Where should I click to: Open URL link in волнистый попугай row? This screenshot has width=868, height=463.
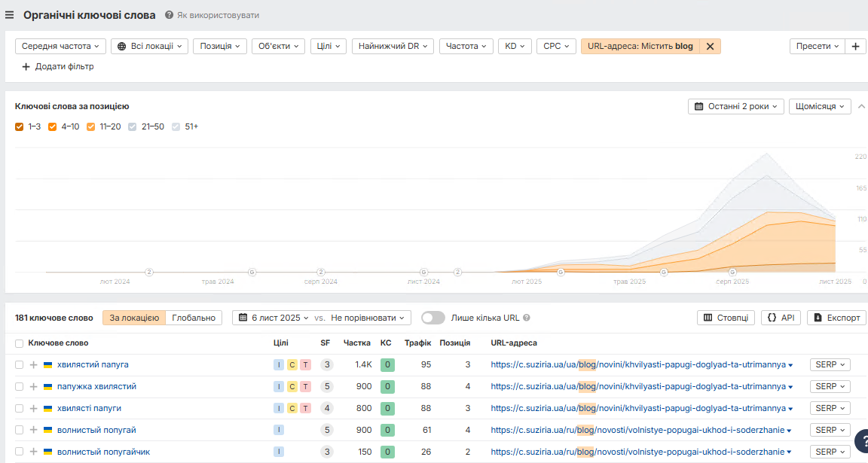[637, 430]
